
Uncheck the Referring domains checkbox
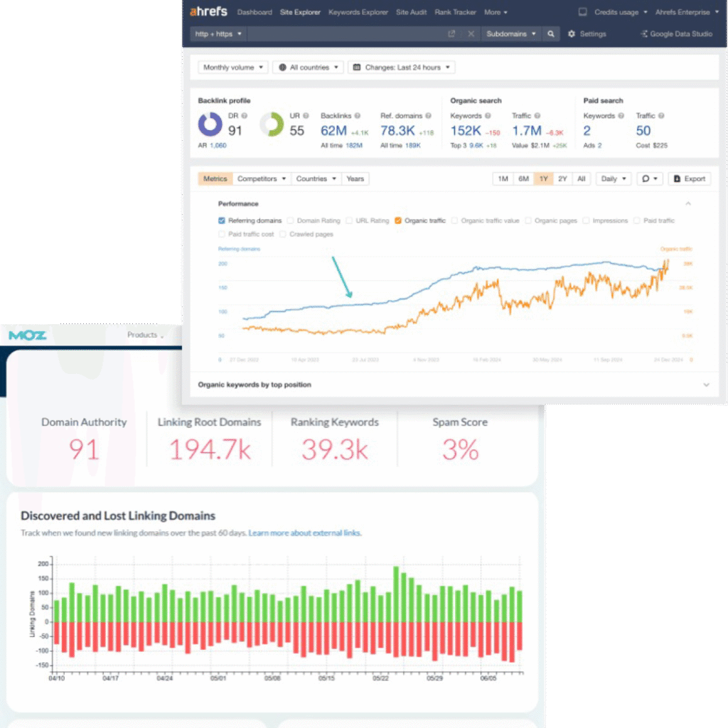(223, 221)
